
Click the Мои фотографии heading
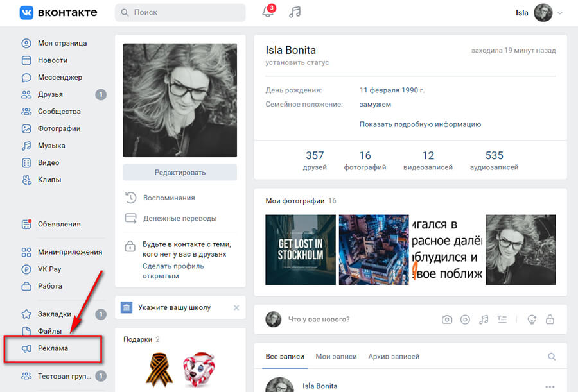(295, 201)
